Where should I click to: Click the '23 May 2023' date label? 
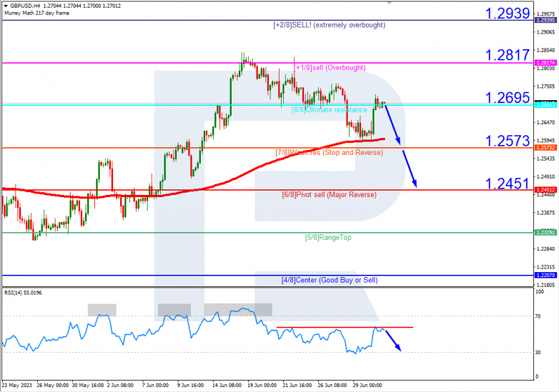[x=16, y=386]
